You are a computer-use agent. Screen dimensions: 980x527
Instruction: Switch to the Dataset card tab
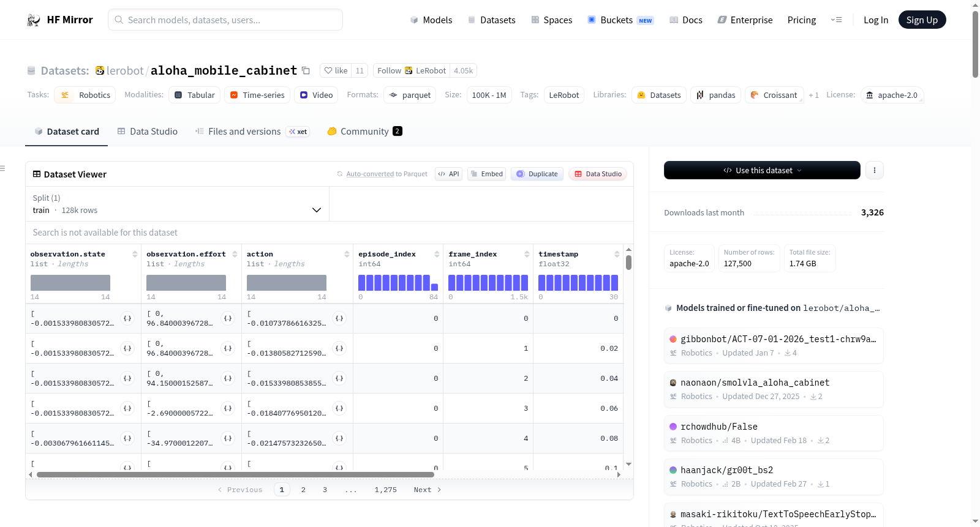pyautogui.click(x=67, y=132)
